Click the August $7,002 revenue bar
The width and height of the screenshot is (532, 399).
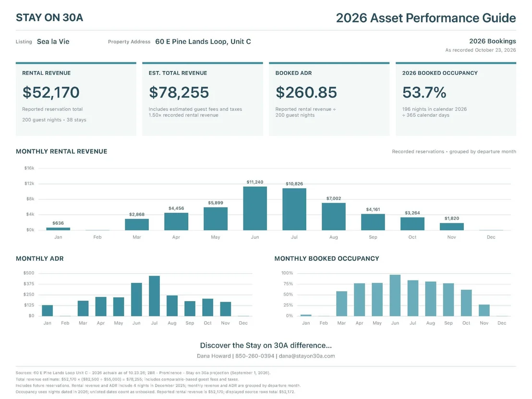pyautogui.click(x=334, y=217)
